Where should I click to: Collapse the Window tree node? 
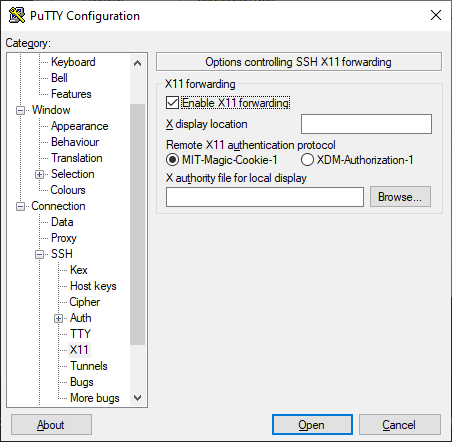(x=20, y=110)
